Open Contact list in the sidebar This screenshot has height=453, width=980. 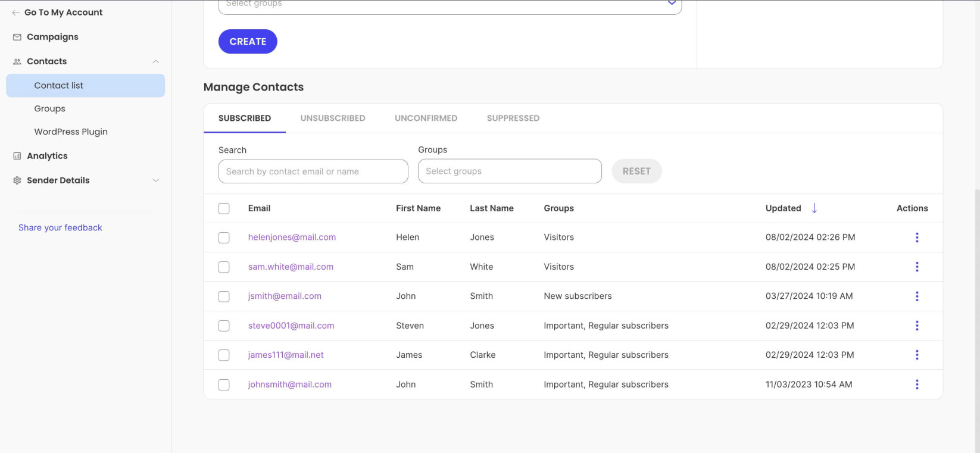click(x=86, y=86)
